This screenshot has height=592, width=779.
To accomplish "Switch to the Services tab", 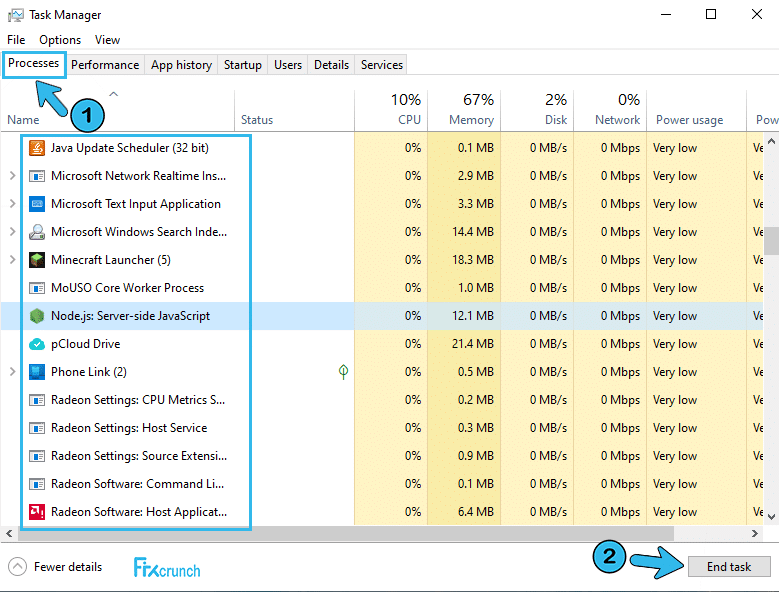I will pyautogui.click(x=382, y=65).
